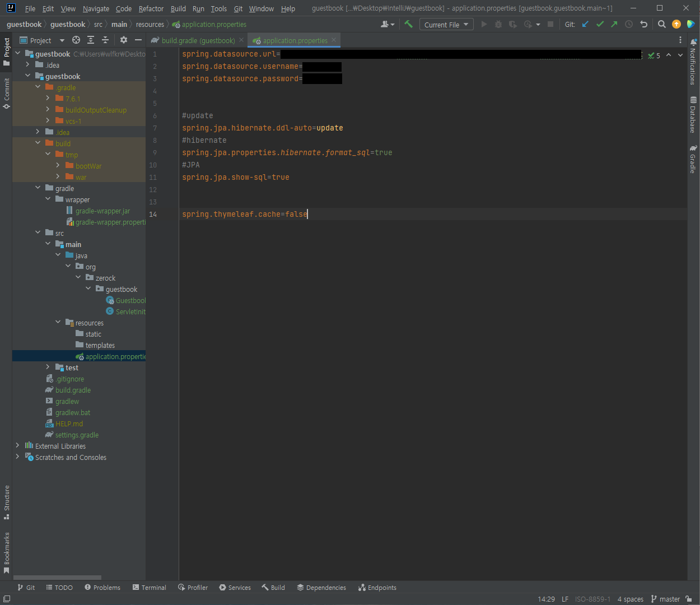Expand External Libraries node
This screenshot has width=700, height=605.
pos(17,445)
